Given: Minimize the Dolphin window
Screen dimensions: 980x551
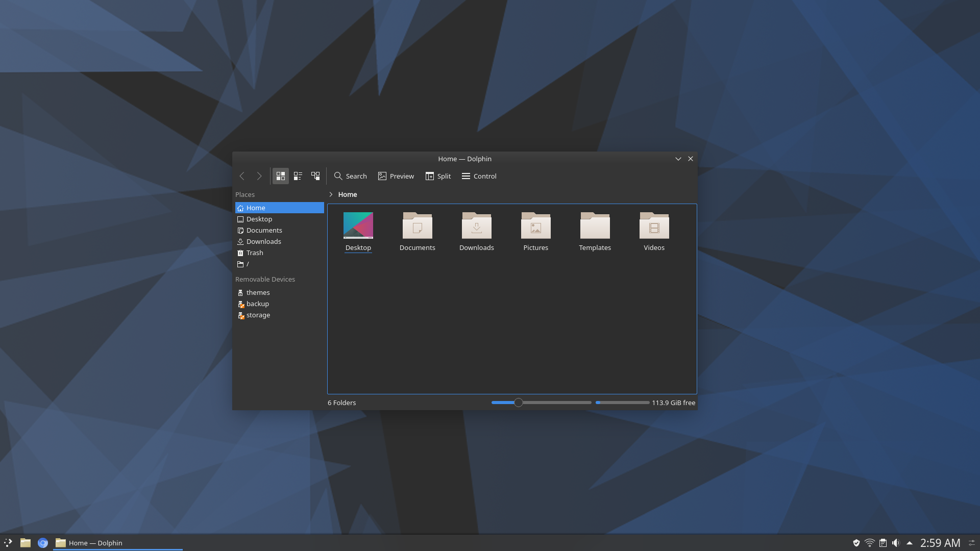Looking at the screenshot, I should (678, 159).
